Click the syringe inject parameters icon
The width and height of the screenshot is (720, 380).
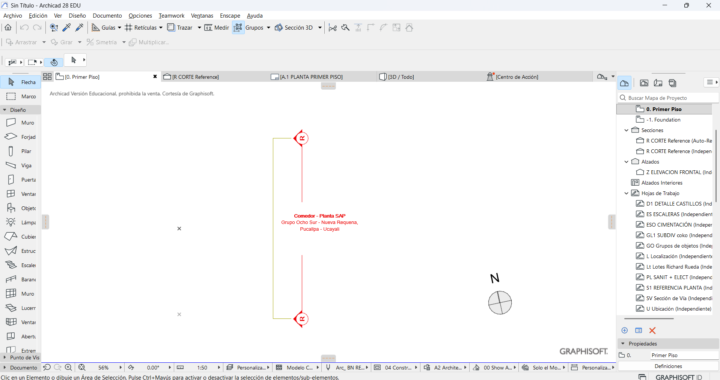coord(79,28)
